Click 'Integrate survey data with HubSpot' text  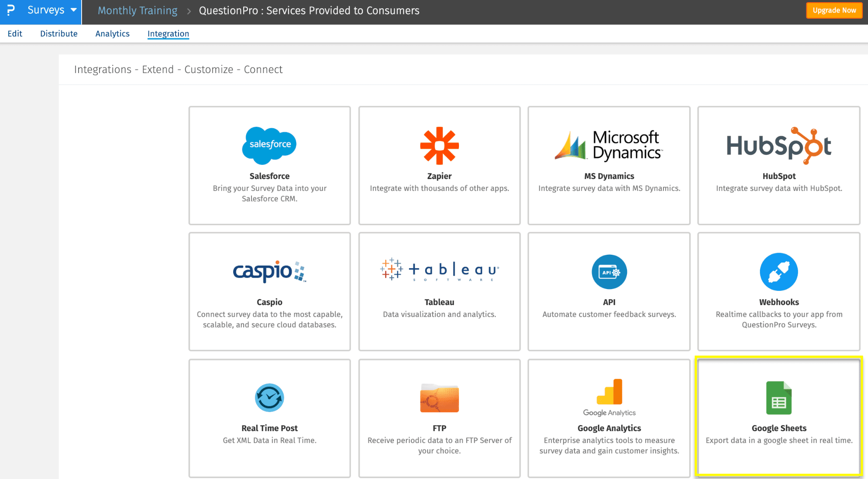[x=779, y=188]
